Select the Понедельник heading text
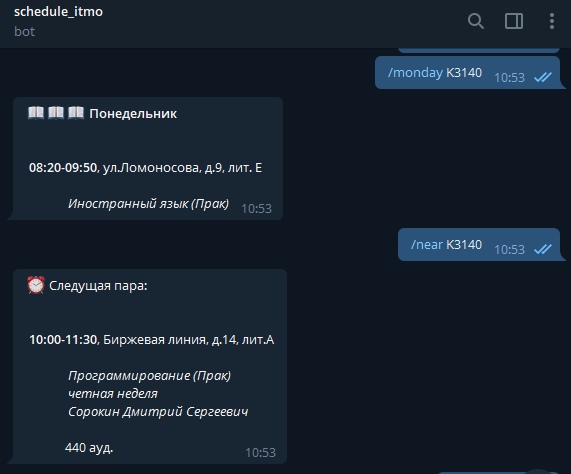The height and width of the screenshot is (474, 571). click(x=133, y=114)
